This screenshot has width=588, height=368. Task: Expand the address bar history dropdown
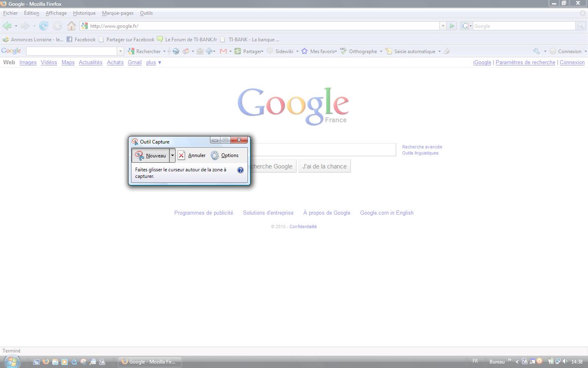(x=443, y=26)
